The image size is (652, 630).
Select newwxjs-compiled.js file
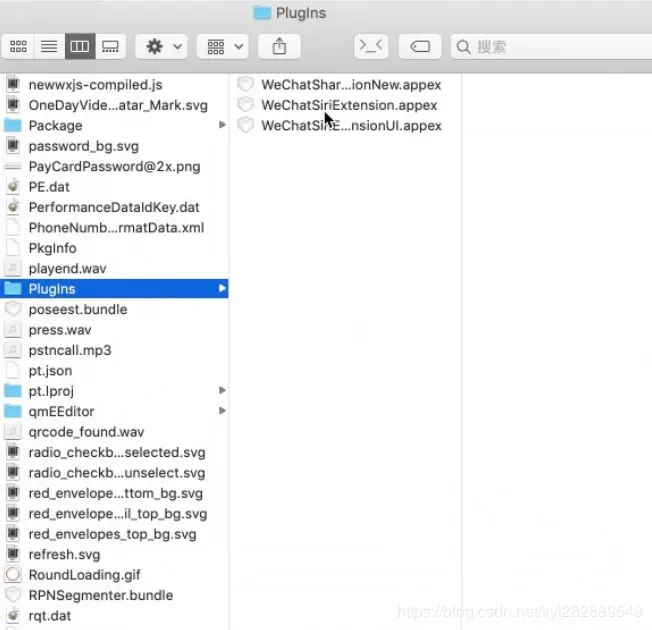114,85
